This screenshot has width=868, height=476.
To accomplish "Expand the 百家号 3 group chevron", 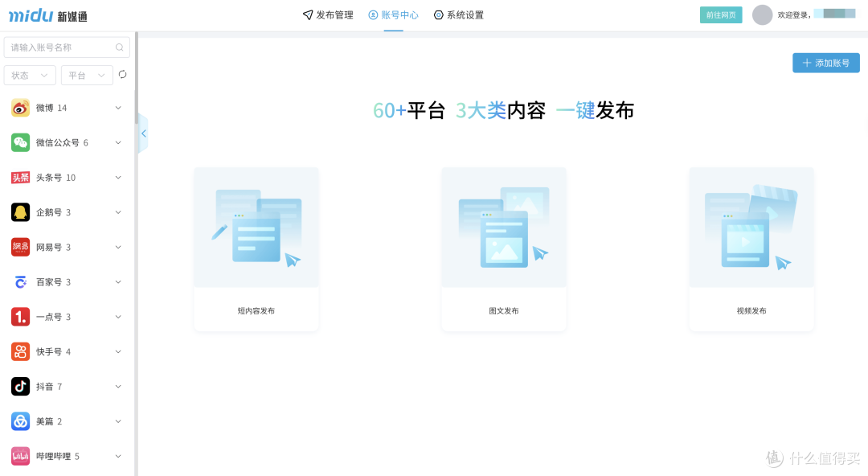I will tap(118, 282).
